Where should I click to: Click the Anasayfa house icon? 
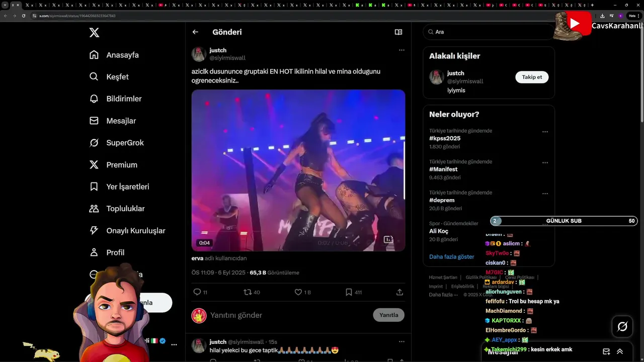click(94, 55)
